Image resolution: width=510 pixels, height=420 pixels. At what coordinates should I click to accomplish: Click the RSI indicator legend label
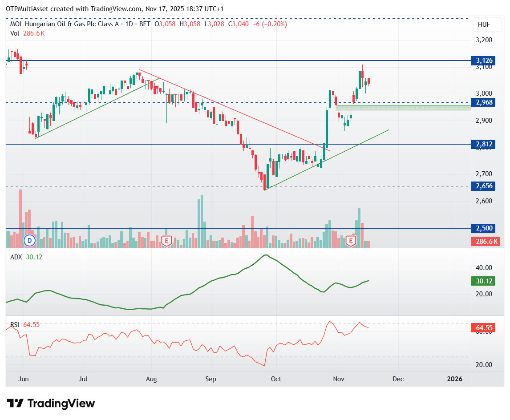point(15,325)
